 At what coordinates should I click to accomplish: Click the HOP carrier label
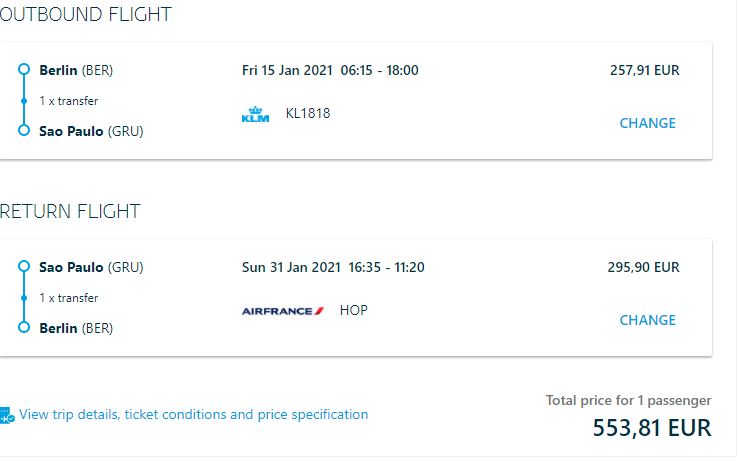(353, 311)
